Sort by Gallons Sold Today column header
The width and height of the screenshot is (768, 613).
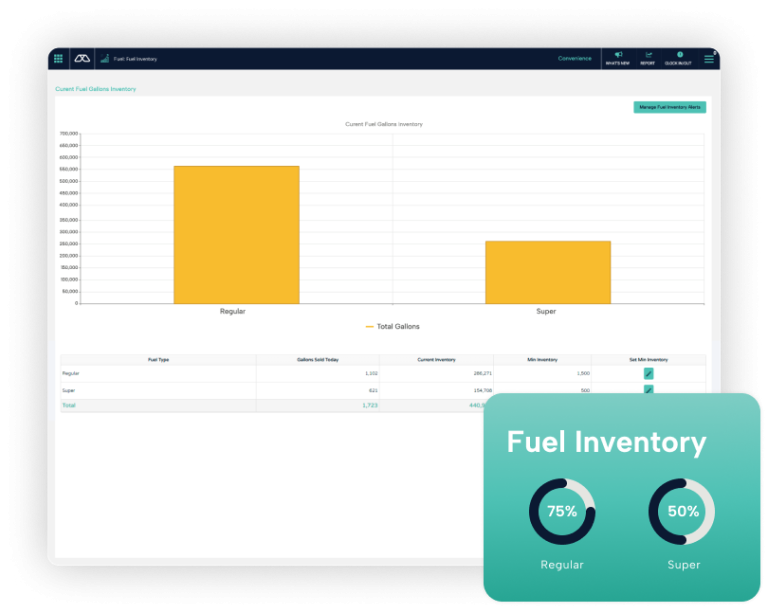(318, 360)
